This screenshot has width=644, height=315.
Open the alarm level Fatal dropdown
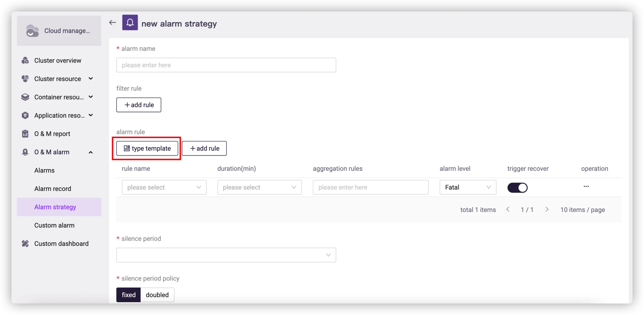pos(468,187)
